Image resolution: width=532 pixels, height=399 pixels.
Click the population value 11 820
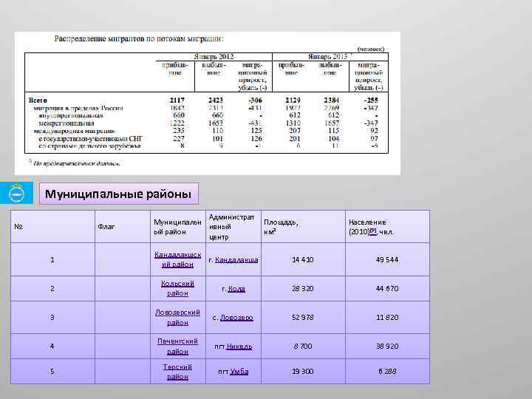click(387, 318)
